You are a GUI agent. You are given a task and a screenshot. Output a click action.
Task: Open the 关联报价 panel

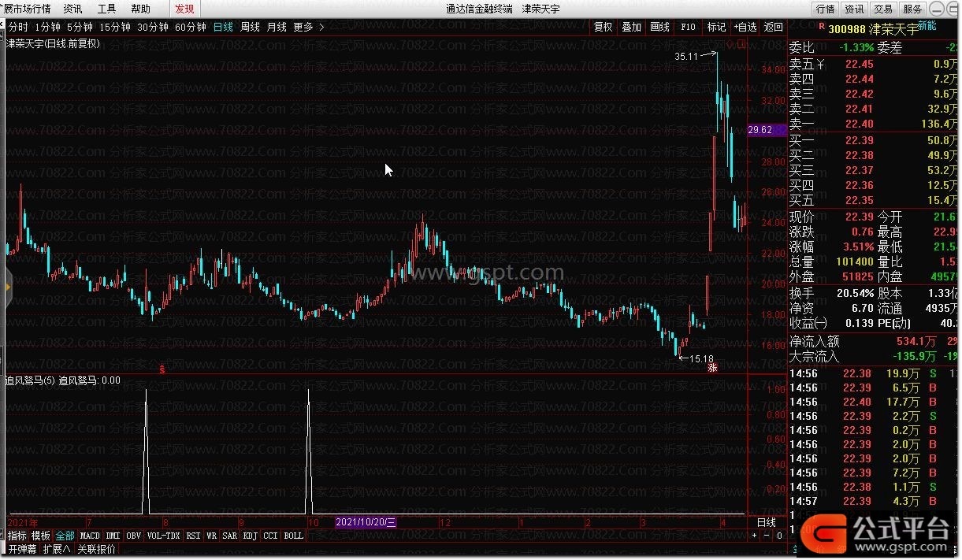pyautogui.click(x=96, y=549)
